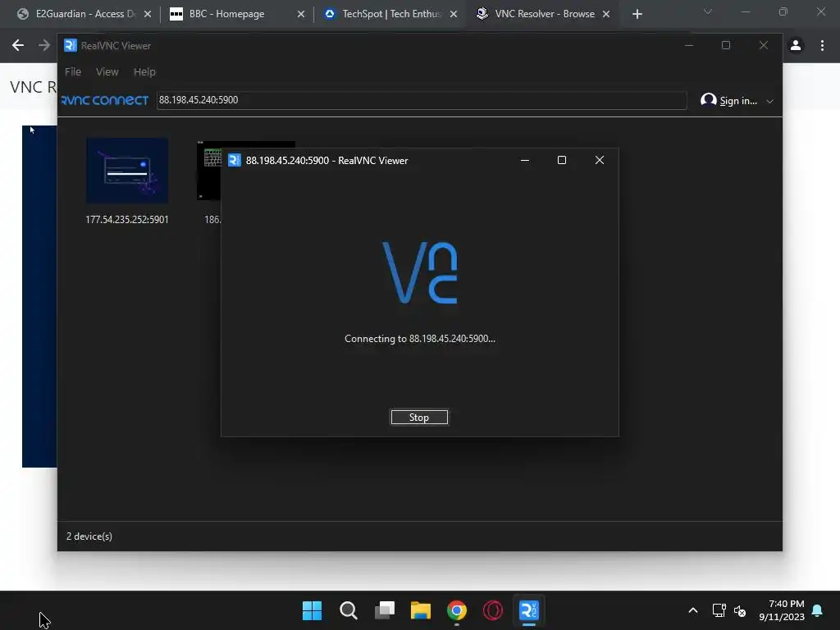This screenshot has width=840, height=630.
Task: Open the notifications bell icon
Action: pos(818,610)
